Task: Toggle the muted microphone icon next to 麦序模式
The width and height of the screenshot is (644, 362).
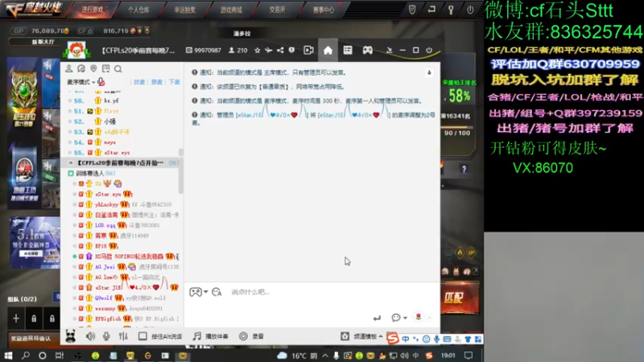Action: (x=101, y=82)
